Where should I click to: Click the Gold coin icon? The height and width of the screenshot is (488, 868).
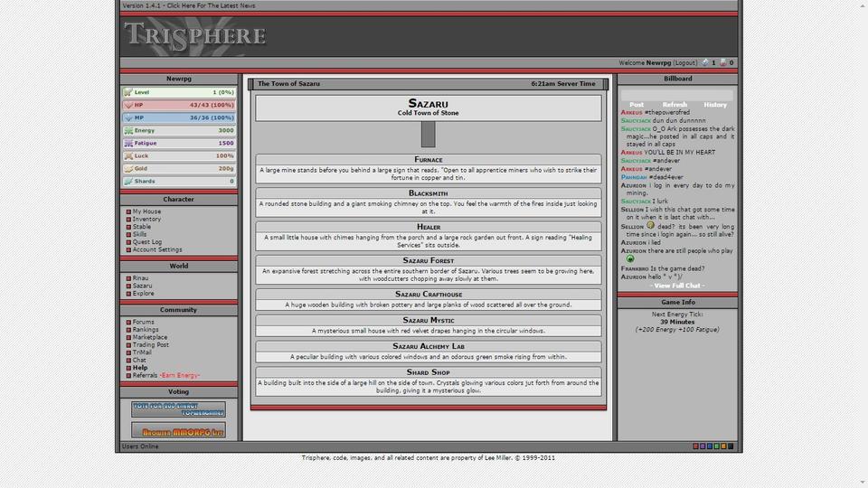(x=128, y=168)
